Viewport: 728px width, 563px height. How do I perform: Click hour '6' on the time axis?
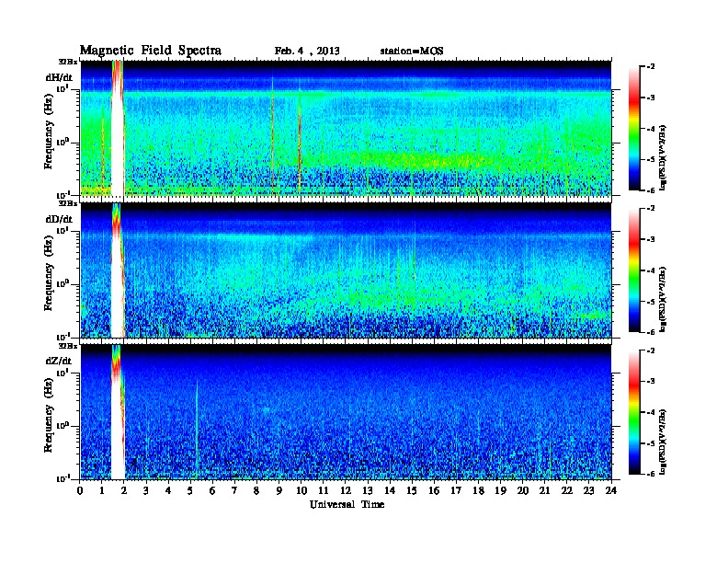point(212,490)
